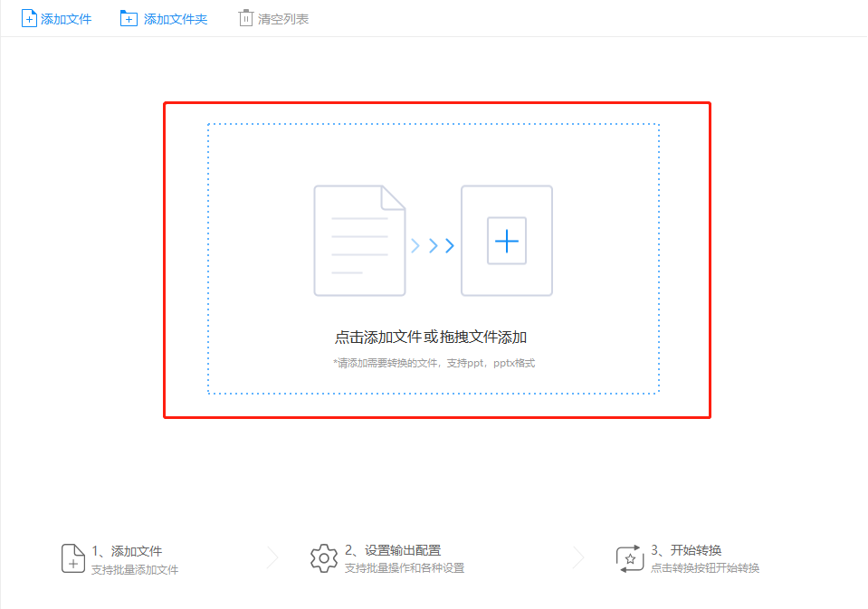Click the 添加文件 toolbar label
This screenshot has height=609, width=868.
tap(66, 19)
